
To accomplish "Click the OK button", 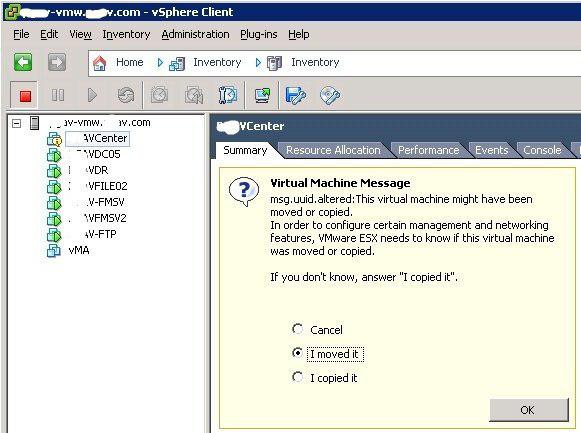I will click(529, 410).
